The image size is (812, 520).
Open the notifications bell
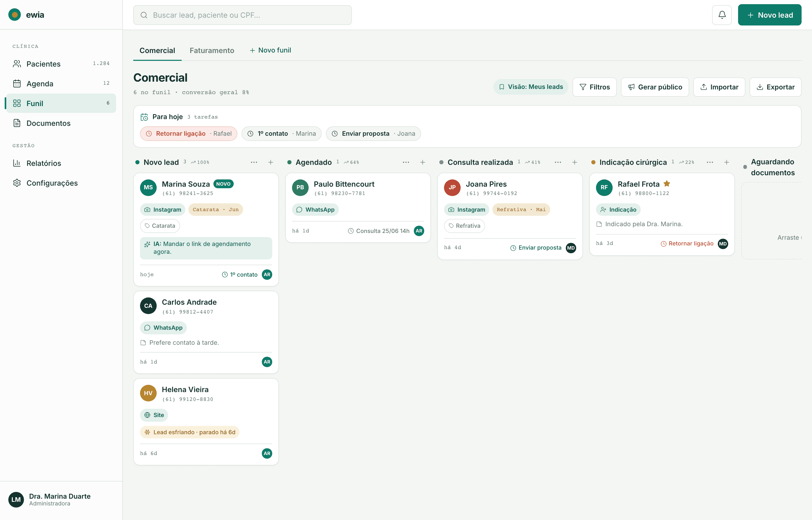[x=722, y=15]
